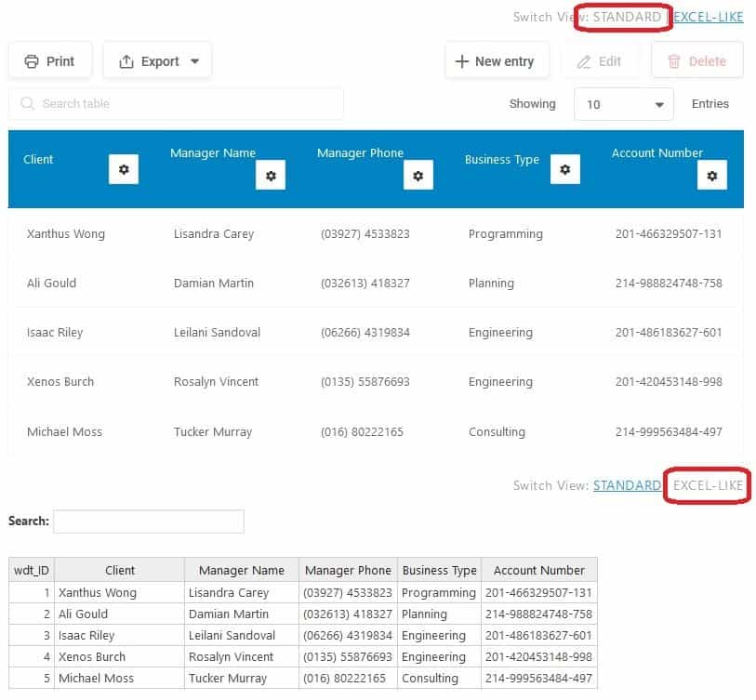Open the Export dropdown menu
The height and width of the screenshot is (700, 756).
(x=158, y=61)
